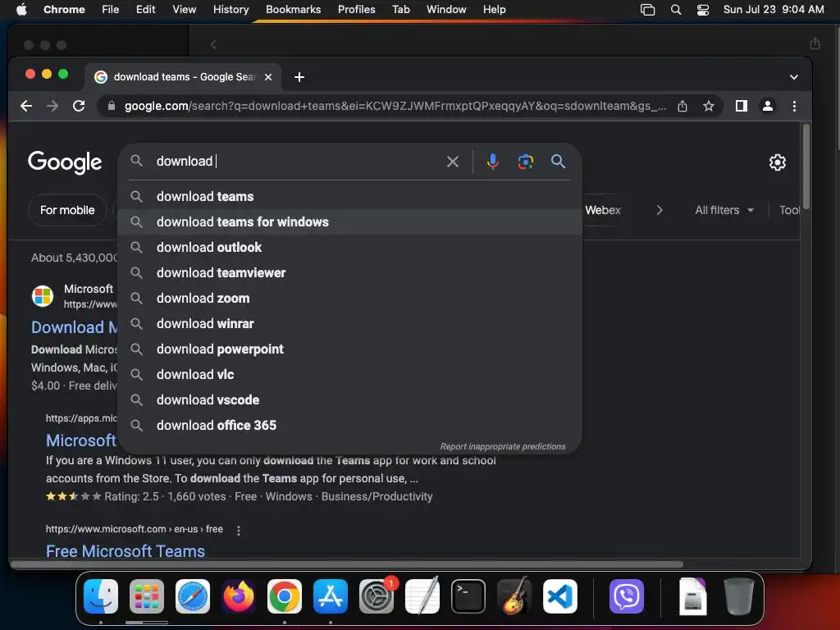
Task: Click the horizontal scrollbar at bottom
Action: 347,564
